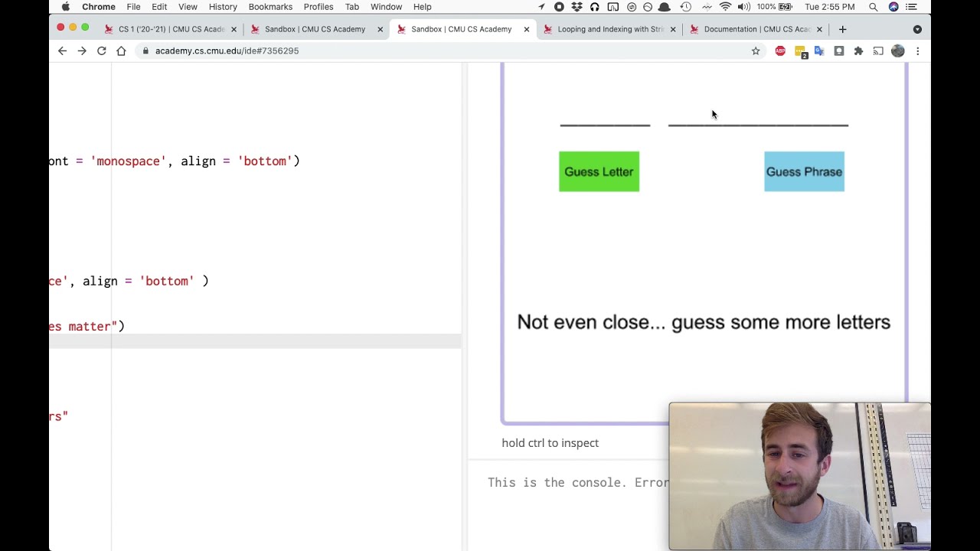The image size is (980, 551).
Task: Click the code line ending with es matter")
Action: (x=87, y=326)
